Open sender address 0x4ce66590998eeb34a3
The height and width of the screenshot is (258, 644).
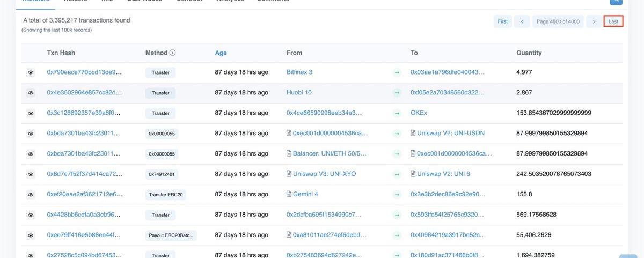[324, 113]
